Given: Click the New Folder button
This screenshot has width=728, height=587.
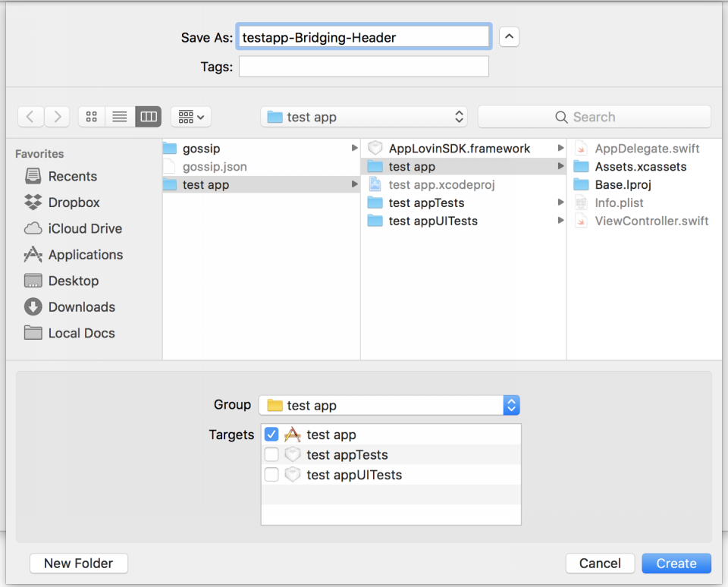Looking at the screenshot, I should click(x=78, y=563).
